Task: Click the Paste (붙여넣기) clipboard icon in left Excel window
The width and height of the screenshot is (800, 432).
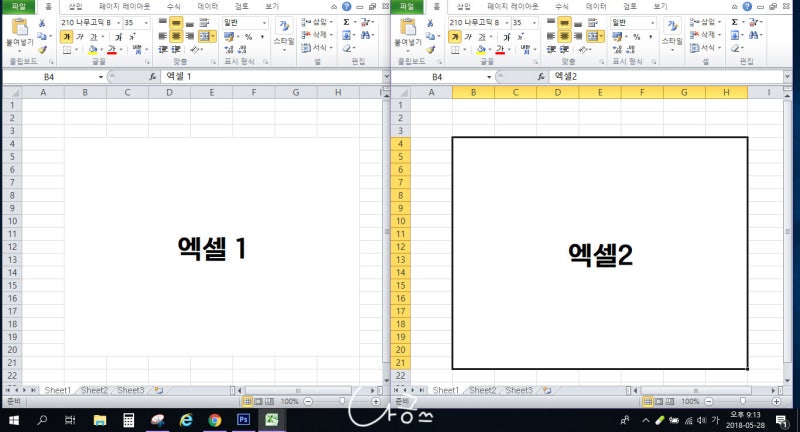Action: 19,27
